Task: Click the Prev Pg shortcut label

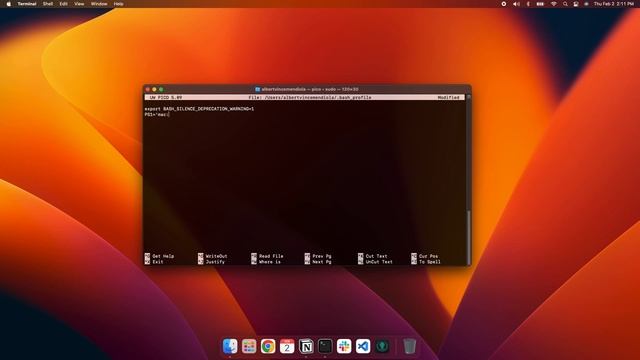Action: tap(322, 256)
